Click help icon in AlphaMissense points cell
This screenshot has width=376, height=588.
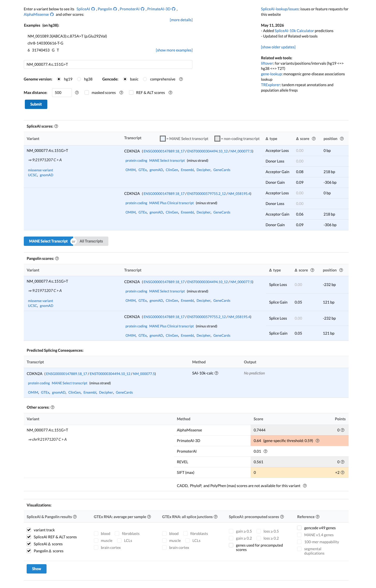pyautogui.click(x=343, y=430)
